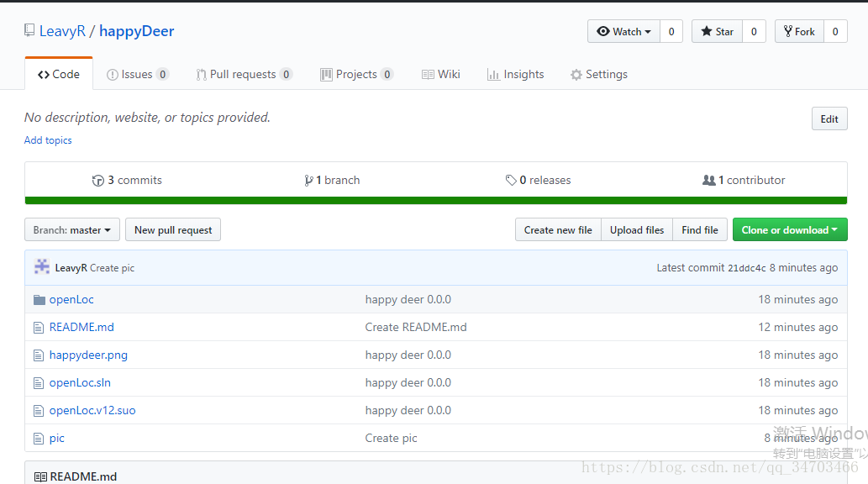This screenshot has height=484, width=868.
Task: Click commit message 'Create README.md'
Action: point(416,327)
